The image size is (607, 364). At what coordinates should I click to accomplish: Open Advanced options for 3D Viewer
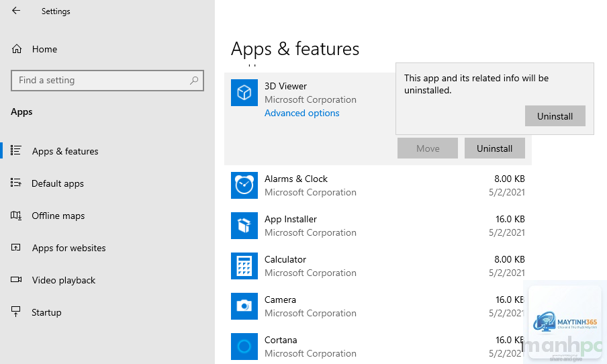point(302,113)
